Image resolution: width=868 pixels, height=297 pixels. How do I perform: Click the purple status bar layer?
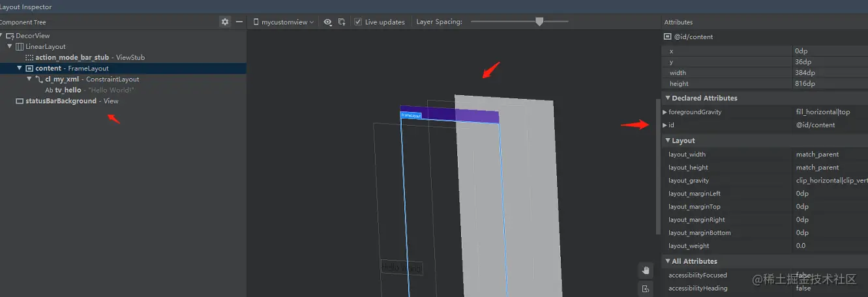click(449, 114)
